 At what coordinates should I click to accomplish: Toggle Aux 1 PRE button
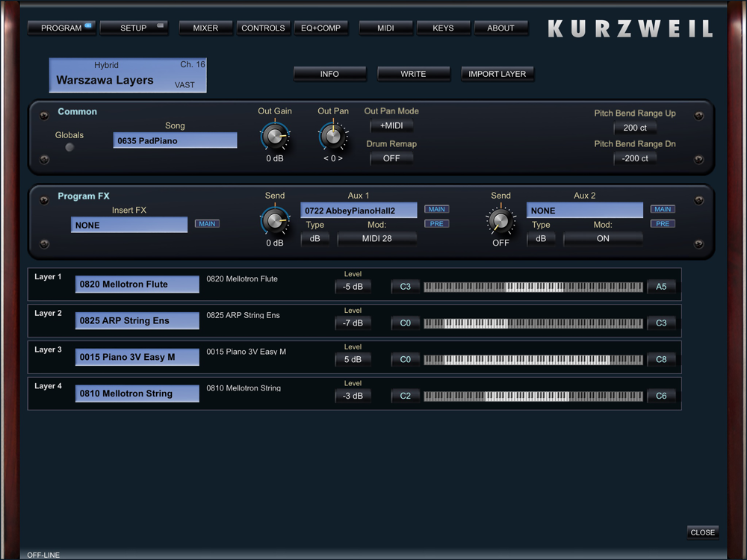[437, 224]
